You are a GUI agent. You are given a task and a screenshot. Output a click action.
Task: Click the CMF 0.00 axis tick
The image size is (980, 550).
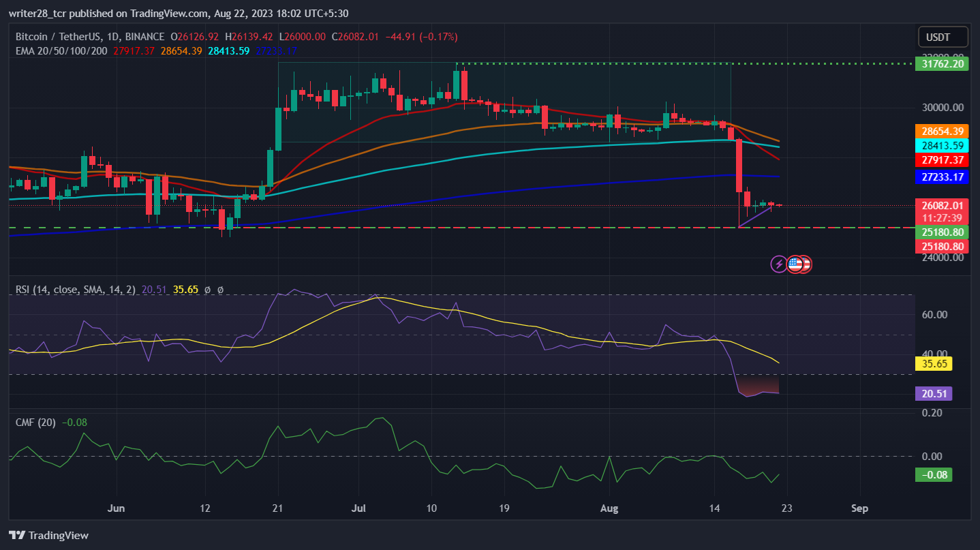932,457
